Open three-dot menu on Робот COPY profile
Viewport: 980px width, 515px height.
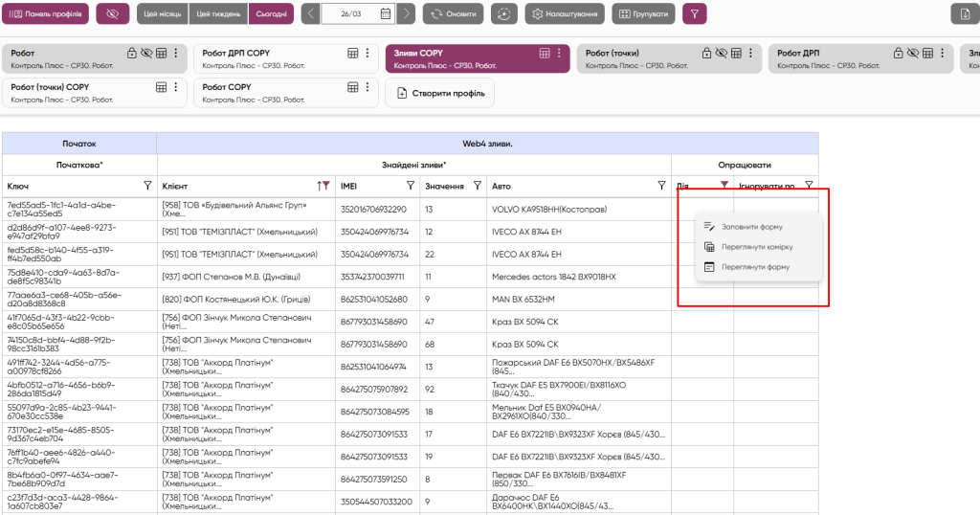(x=367, y=87)
